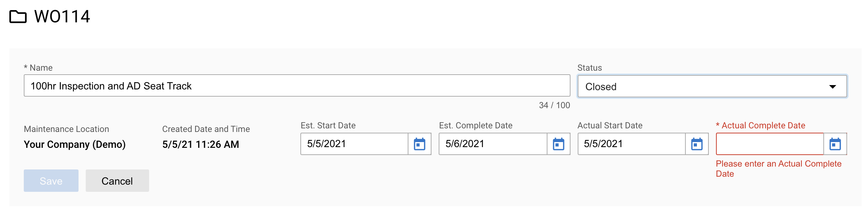
Task: Open the Est. Complete Date calendar picker
Action: pyautogui.click(x=559, y=144)
